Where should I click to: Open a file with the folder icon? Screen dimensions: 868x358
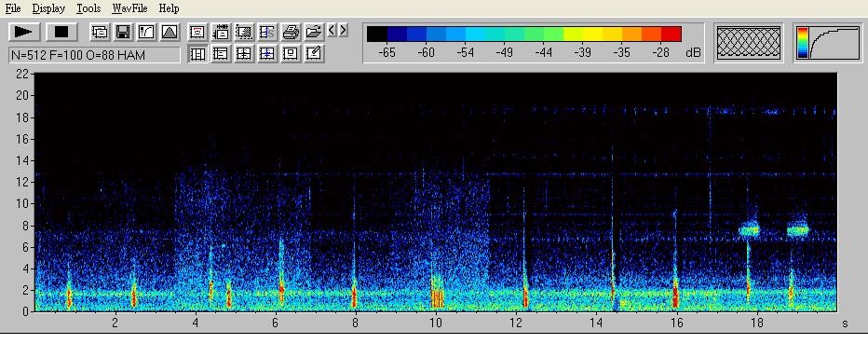(x=314, y=32)
